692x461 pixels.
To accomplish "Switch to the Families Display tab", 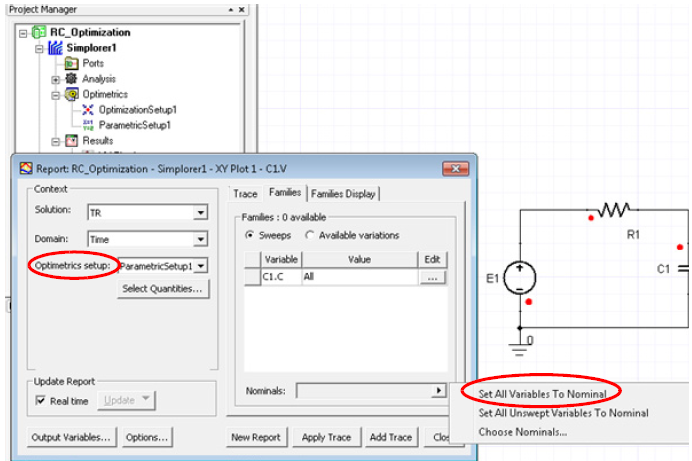I will pos(343,194).
